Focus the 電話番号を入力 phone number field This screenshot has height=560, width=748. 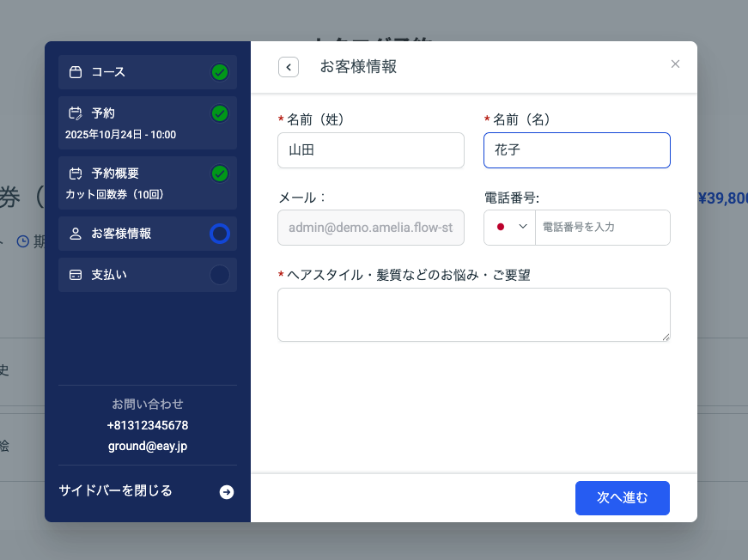[601, 228]
